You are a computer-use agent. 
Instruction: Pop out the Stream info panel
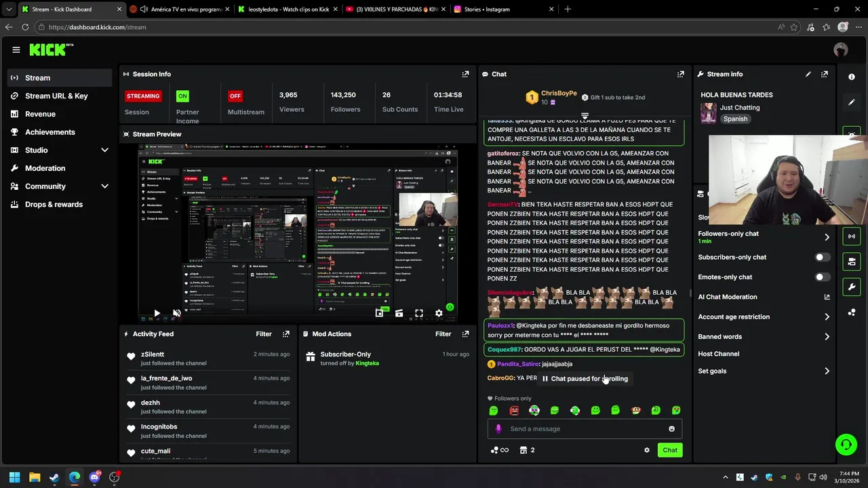(x=824, y=74)
